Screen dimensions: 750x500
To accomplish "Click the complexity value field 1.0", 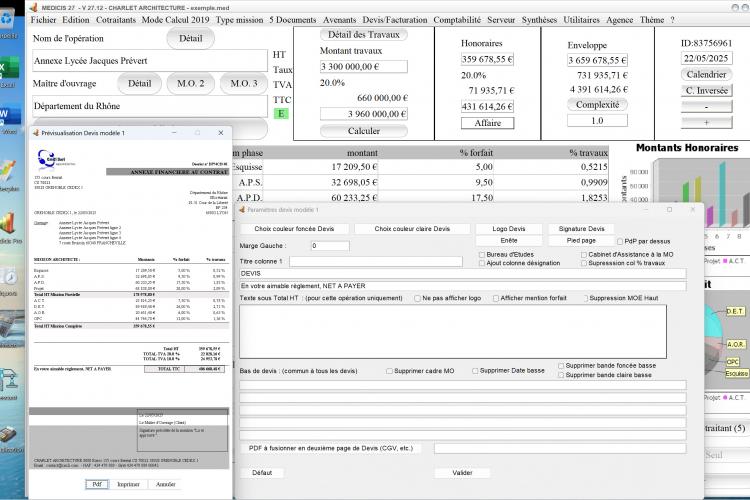I will click(597, 121).
